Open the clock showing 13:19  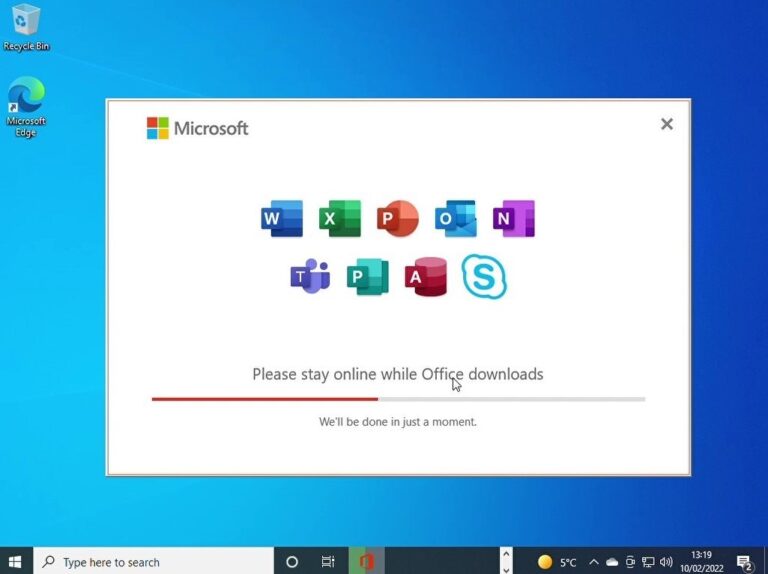[x=701, y=562]
